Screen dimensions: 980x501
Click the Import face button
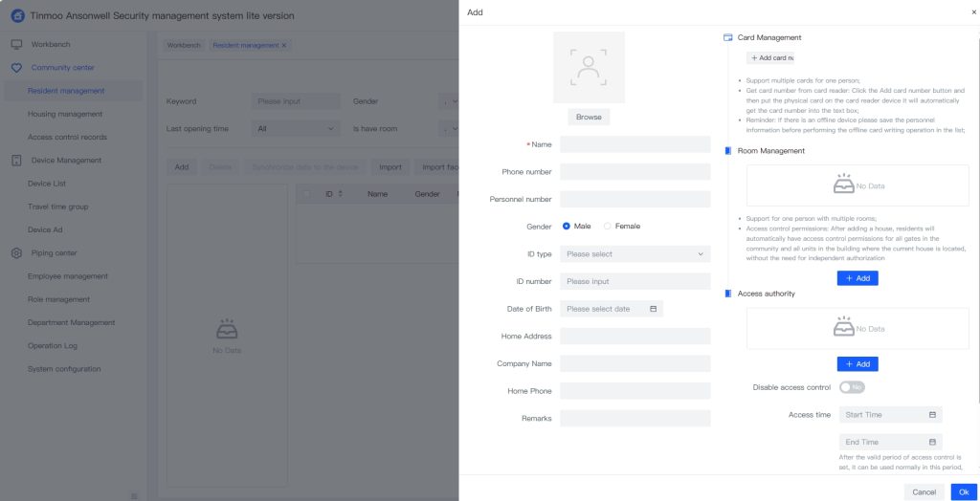(x=436, y=167)
